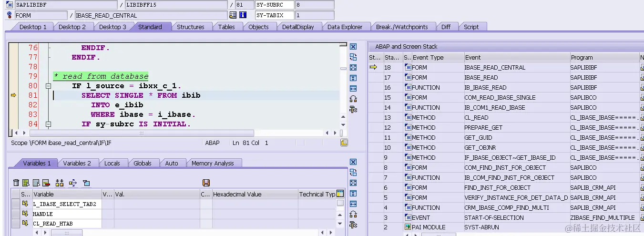644x236 pixels.
Task: Click the horizontal maximize icon beside the variables pane
Action: (x=353, y=204)
